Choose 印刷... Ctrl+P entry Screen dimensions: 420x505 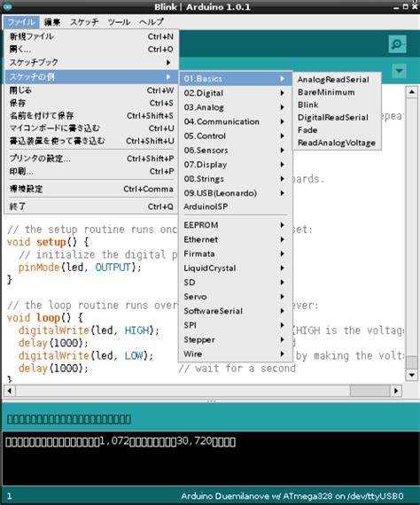[91, 171]
